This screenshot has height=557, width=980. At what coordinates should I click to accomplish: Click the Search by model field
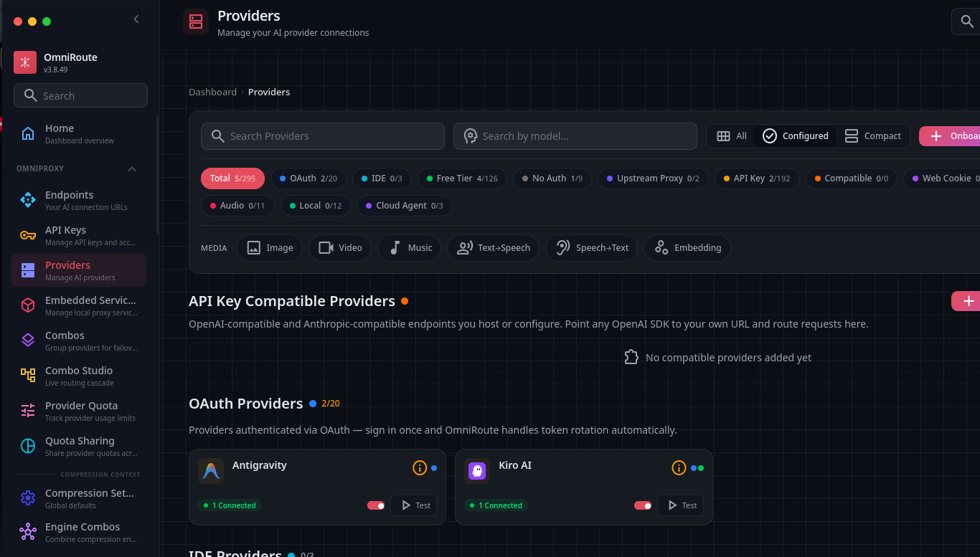(x=575, y=136)
